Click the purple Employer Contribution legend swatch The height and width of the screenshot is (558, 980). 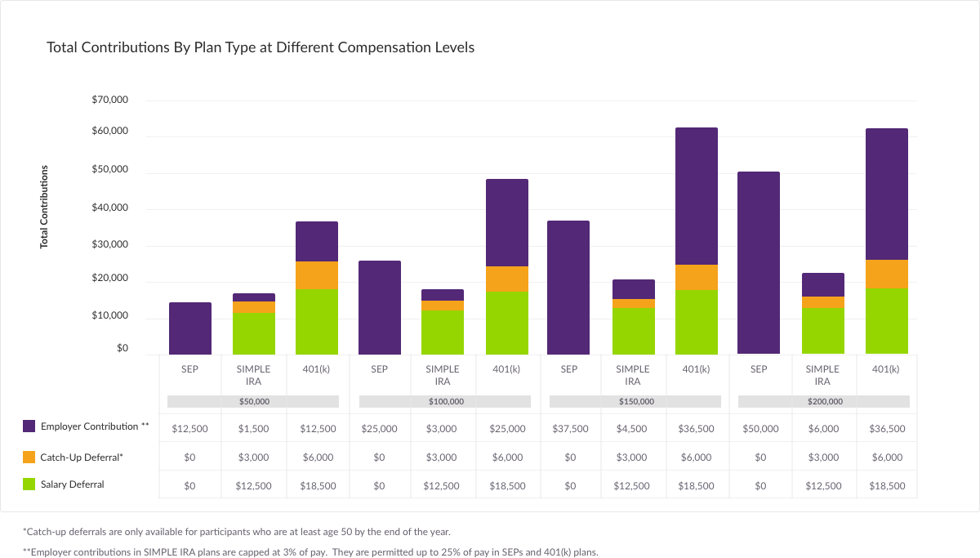point(29,426)
